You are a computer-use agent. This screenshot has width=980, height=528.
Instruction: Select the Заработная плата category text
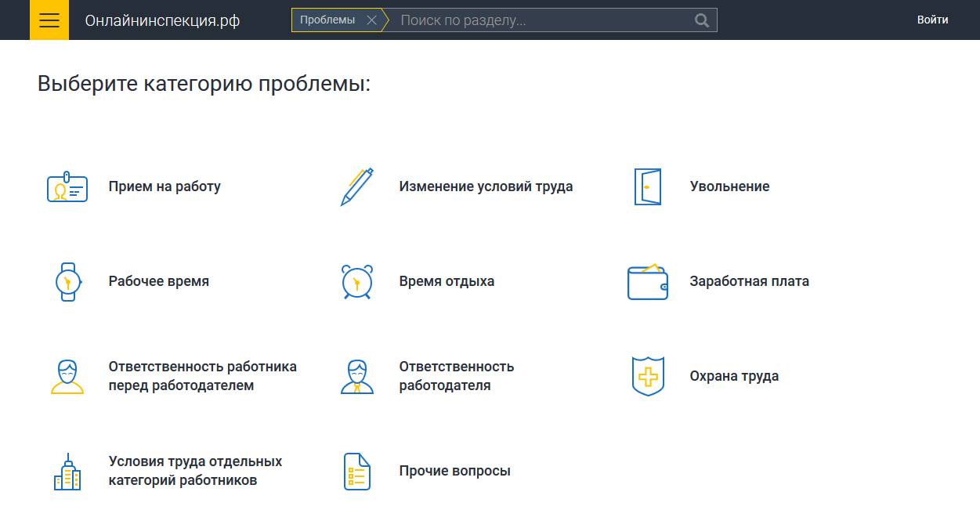(x=749, y=281)
